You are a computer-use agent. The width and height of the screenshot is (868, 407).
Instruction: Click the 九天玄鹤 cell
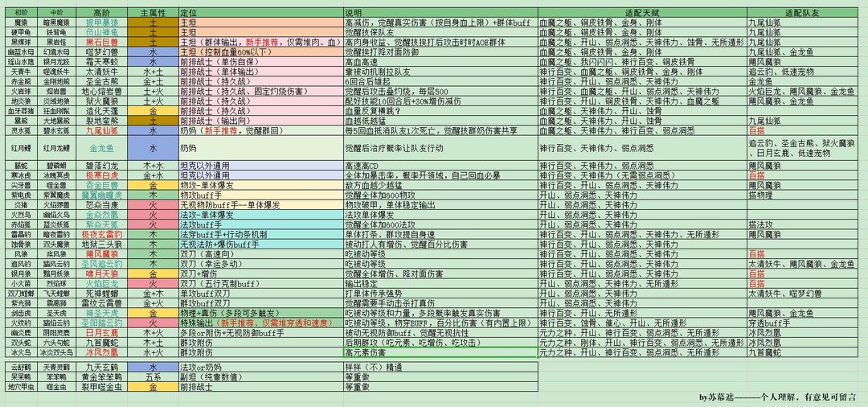tap(101, 367)
